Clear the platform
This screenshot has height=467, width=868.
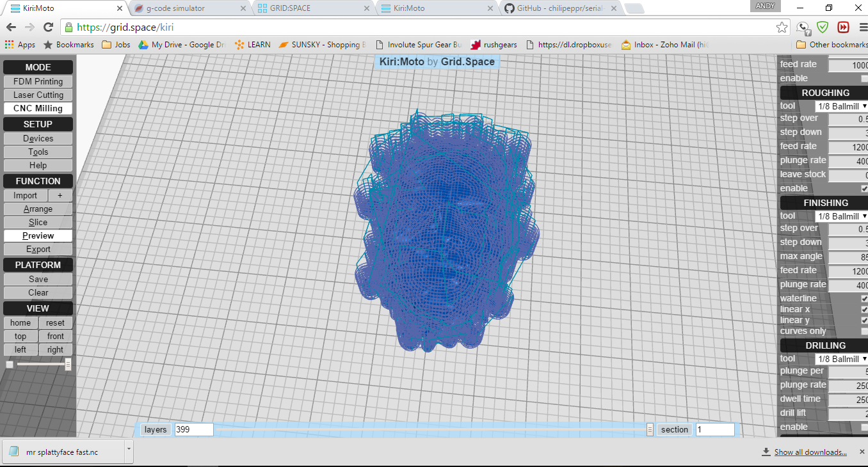pos(38,293)
